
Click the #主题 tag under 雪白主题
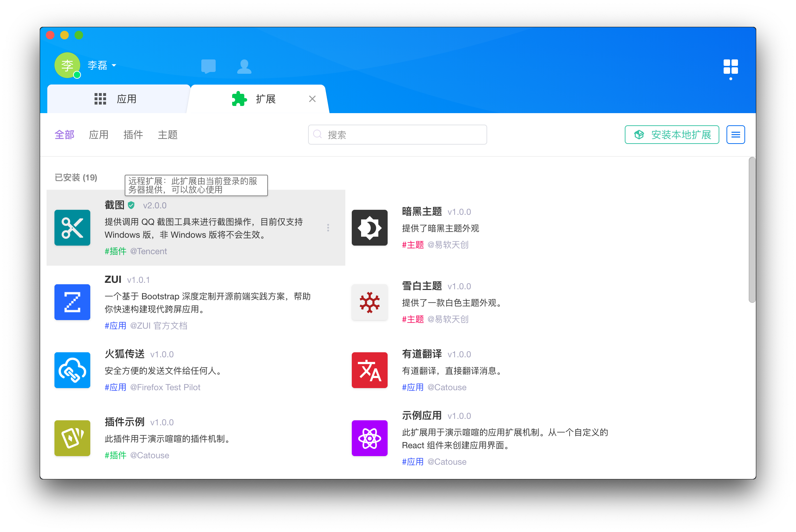pyautogui.click(x=413, y=319)
